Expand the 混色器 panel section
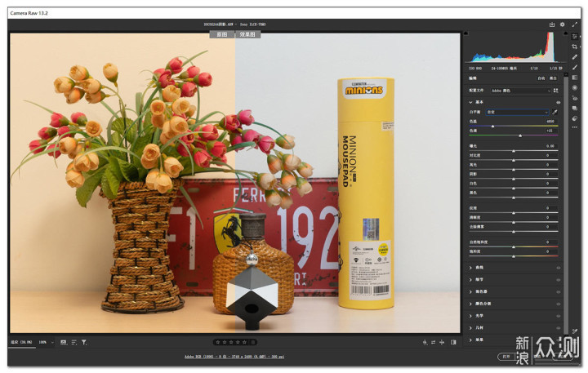This screenshot has width=588, height=373. pyautogui.click(x=470, y=291)
